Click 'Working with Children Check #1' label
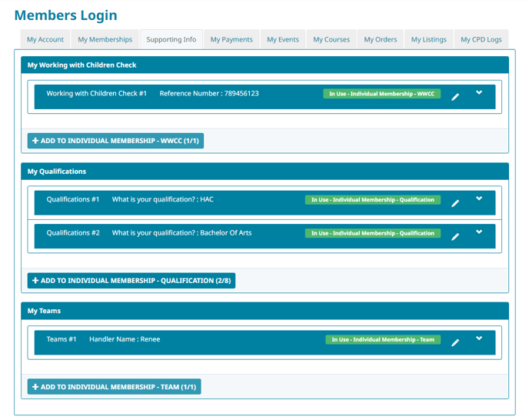The image size is (529, 420). [96, 94]
